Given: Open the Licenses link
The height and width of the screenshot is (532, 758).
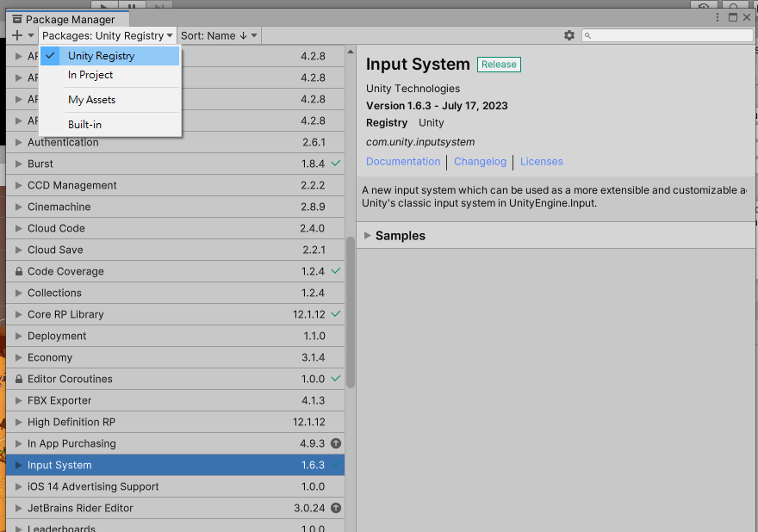Looking at the screenshot, I should click(x=542, y=161).
